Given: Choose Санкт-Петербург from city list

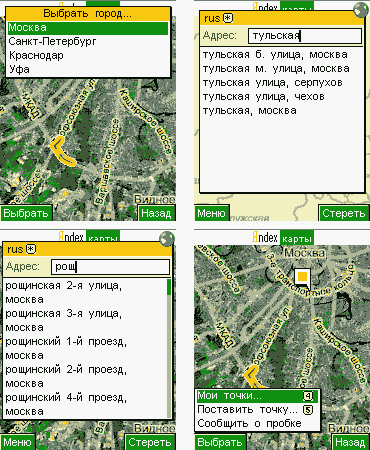Looking at the screenshot, I should click(88, 42).
